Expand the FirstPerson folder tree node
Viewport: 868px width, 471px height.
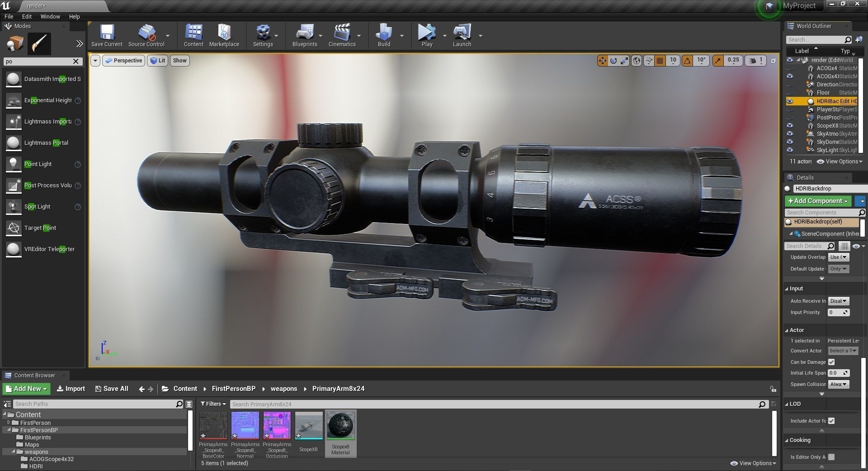(9, 423)
